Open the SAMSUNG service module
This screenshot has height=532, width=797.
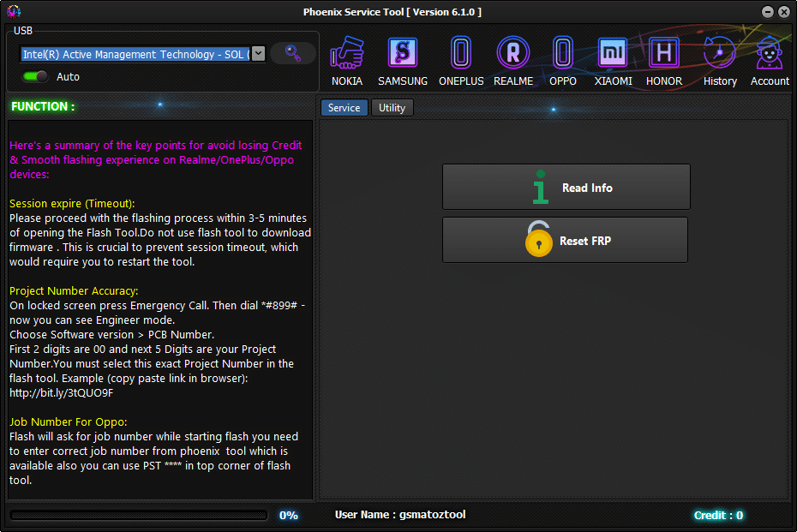tap(403, 53)
